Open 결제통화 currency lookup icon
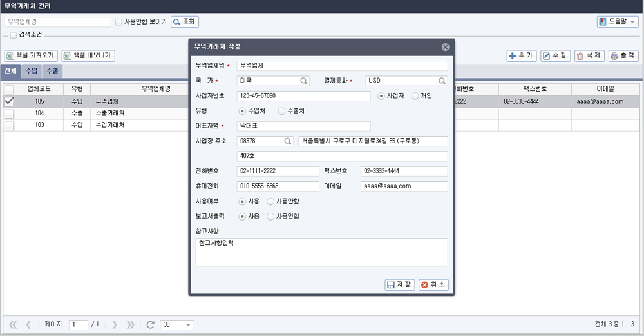 (x=442, y=81)
